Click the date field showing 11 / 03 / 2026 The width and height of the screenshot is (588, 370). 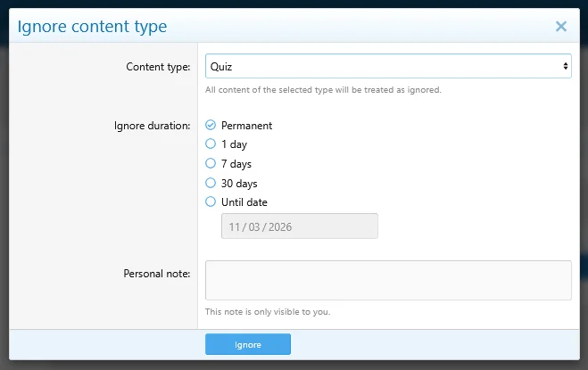pos(300,226)
